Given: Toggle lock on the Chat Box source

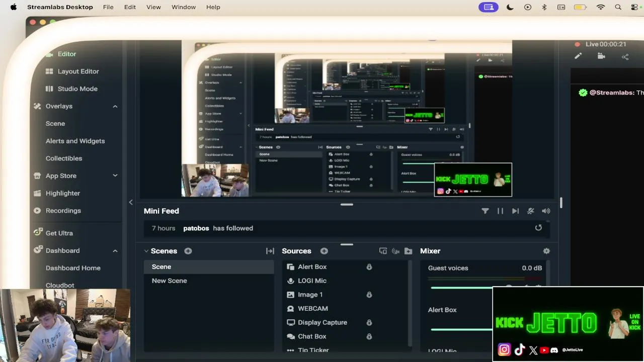Looking at the screenshot, I should (x=369, y=336).
